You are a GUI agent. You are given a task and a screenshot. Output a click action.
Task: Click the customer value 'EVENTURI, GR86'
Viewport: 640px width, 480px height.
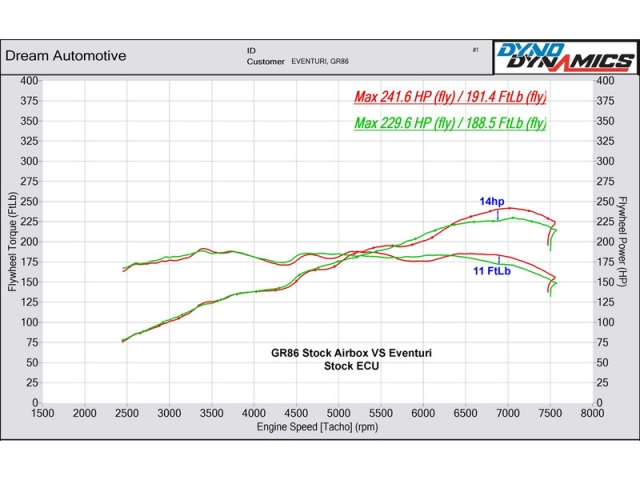[320, 61]
